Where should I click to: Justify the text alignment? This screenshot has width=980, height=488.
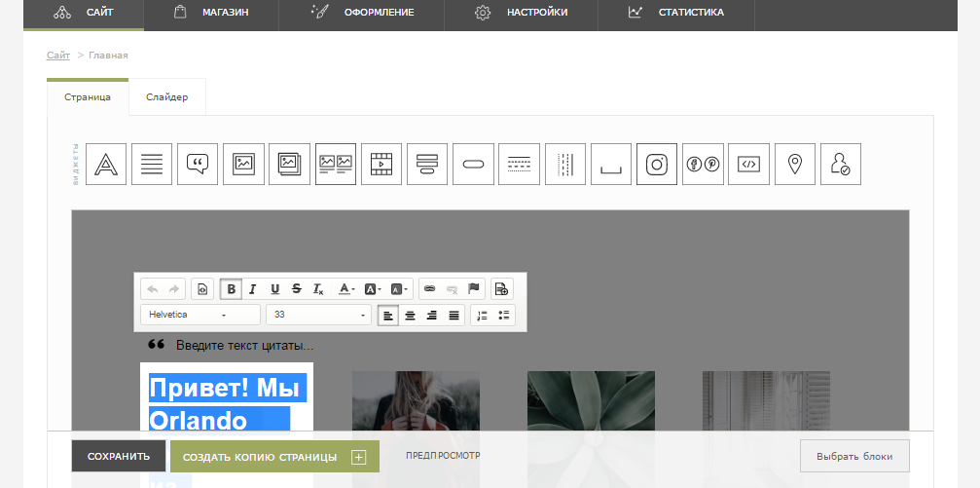[x=454, y=316]
